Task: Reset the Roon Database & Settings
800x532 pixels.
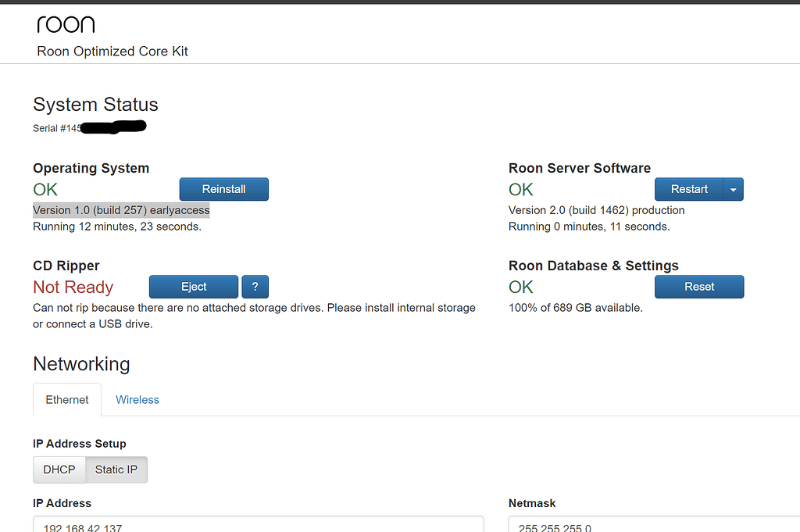Action: tap(699, 287)
